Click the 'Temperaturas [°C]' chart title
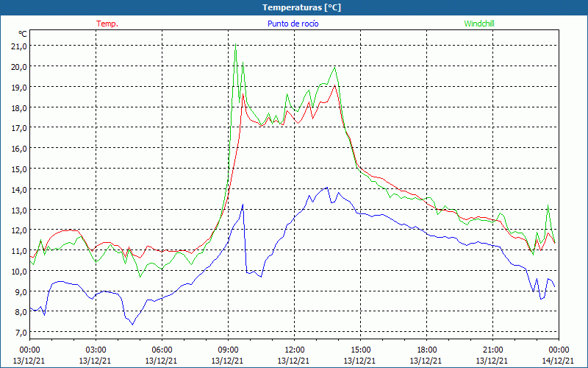 (301, 7)
